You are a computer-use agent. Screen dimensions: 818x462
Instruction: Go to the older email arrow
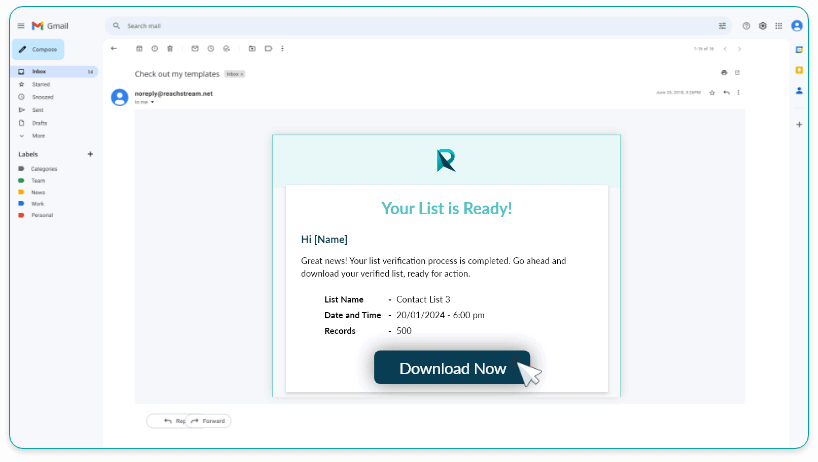pyautogui.click(x=739, y=49)
